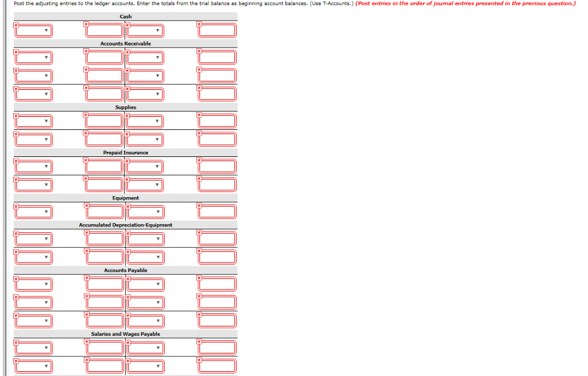
Task: Click the 'Accounts Payable' account heading
Action: tap(126, 270)
